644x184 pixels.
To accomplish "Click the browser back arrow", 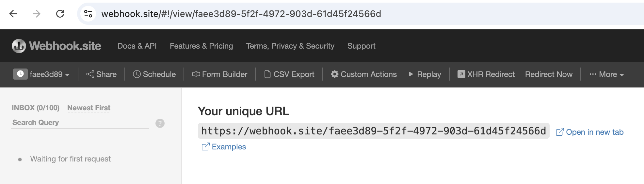I will [13, 14].
